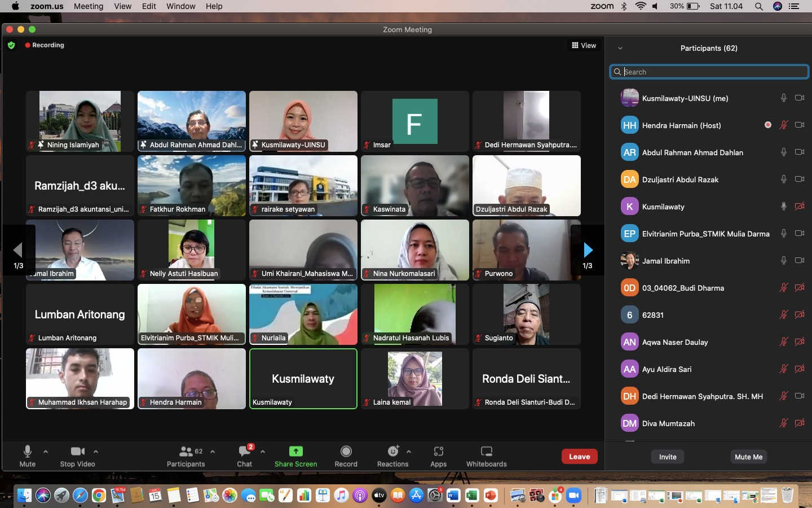Click the green encryption shield icon
Viewport: 812px width, 508px height.
(x=11, y=45)
